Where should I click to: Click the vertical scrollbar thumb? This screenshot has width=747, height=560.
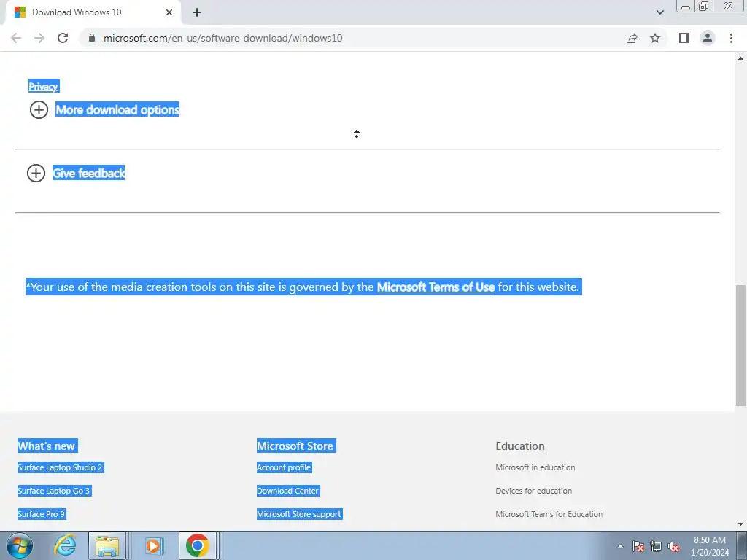click(740, 346)
